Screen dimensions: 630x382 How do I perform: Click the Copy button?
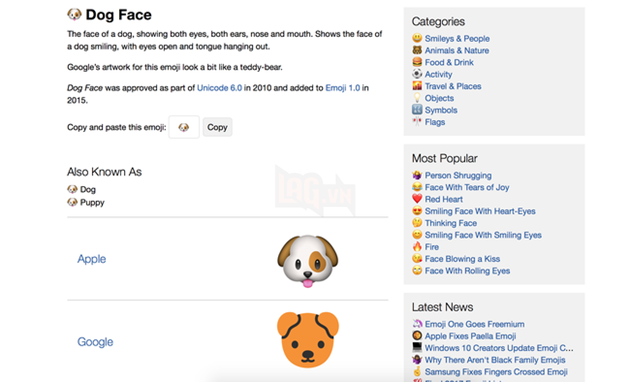(217, 127)
